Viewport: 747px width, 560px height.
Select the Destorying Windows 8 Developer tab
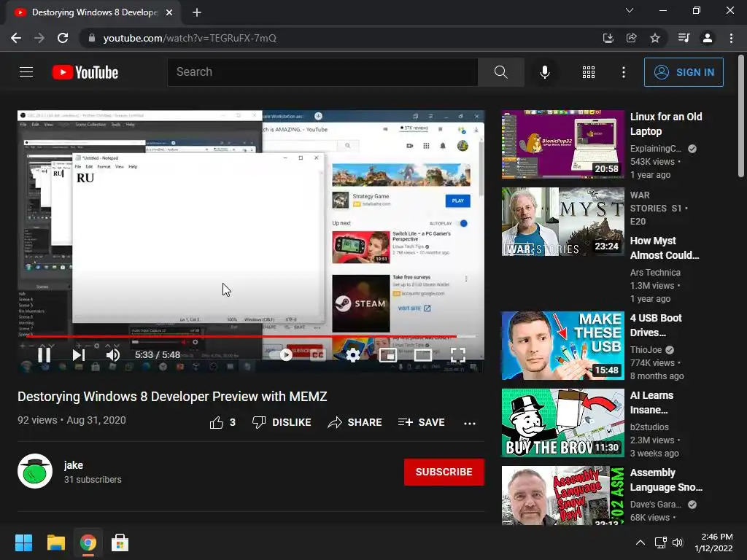tap(93, 12)
